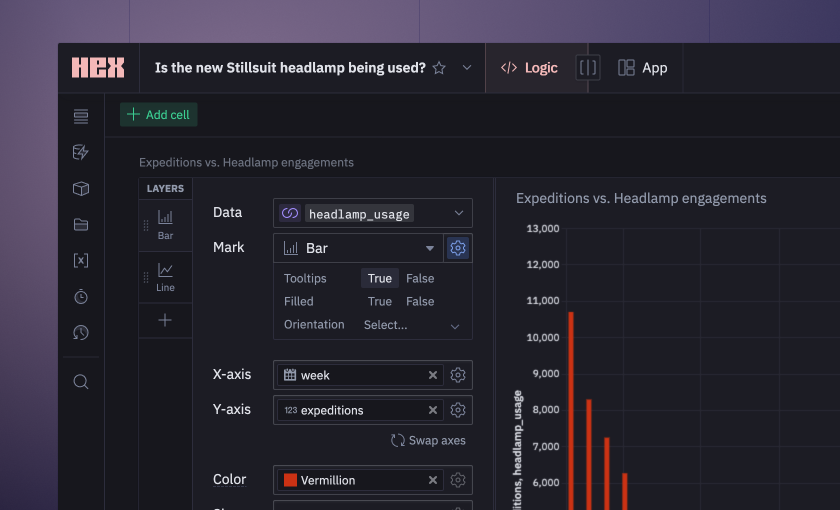Click the Add cell button
840x510 pixels.
click(x=159, y=115)
